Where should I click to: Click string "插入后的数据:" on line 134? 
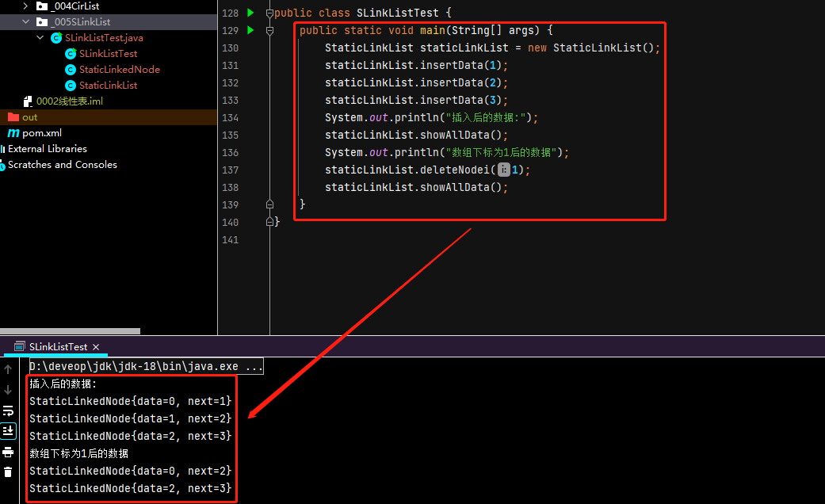(x=485, y=117)
